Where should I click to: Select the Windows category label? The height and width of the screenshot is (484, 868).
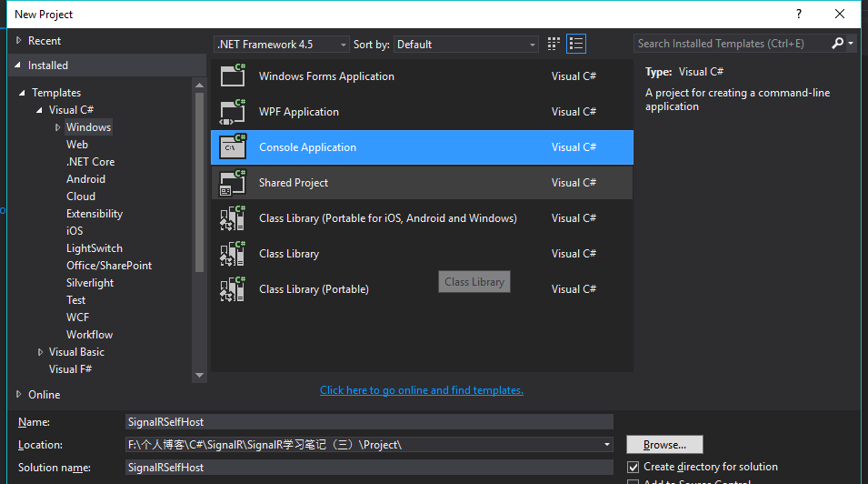click(x=88, y=127)
